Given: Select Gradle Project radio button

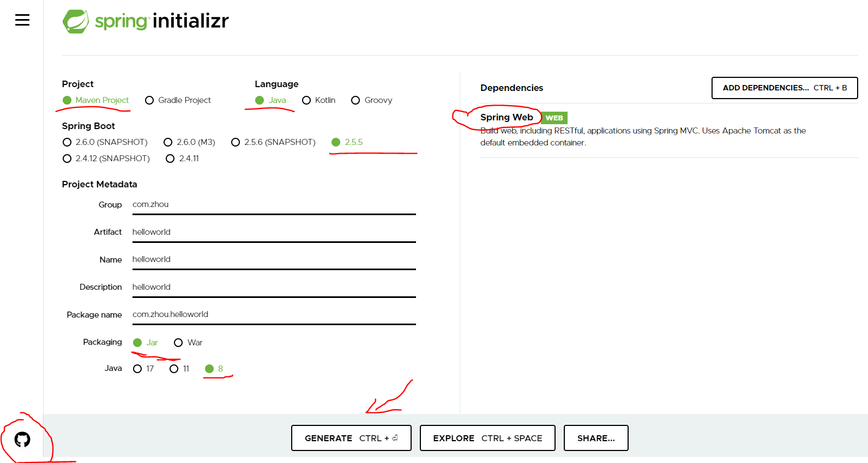Looking at the screenshot, I should 178,100.
